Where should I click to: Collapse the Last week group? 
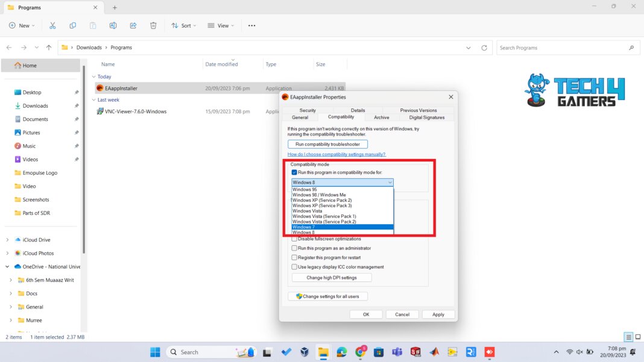[95, 99]
